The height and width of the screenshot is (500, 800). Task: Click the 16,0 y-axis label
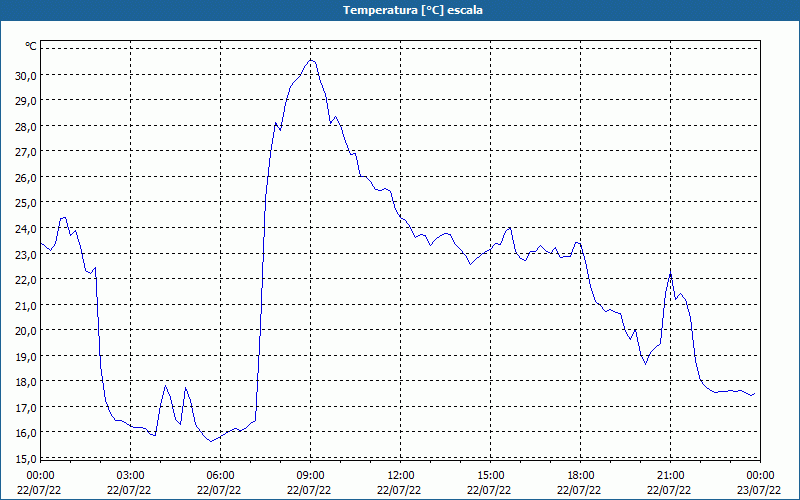(x=26, y=433)
